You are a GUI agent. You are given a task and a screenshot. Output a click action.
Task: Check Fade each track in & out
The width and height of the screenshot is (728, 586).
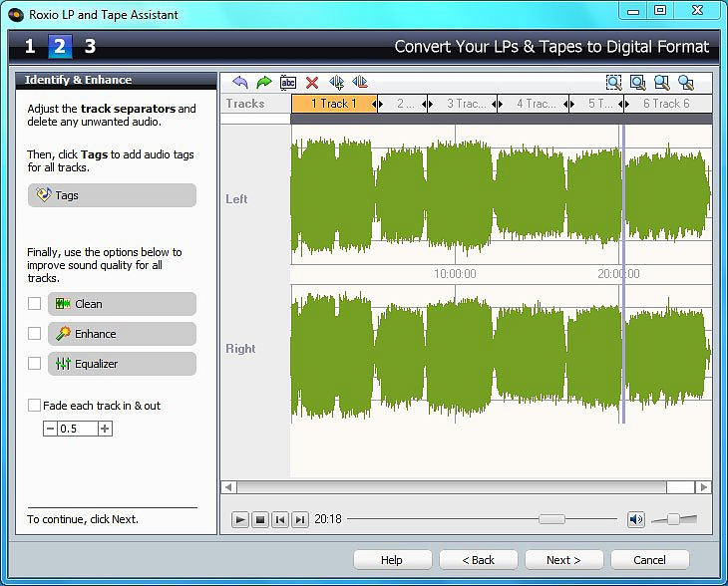point(35,406)
